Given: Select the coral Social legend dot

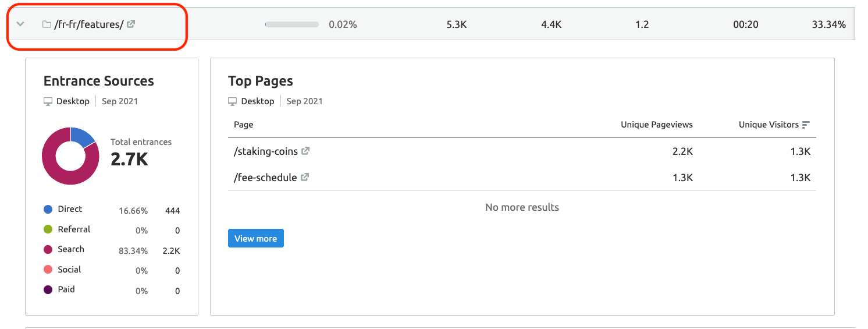Looking at the screenshot, I should click(x=48, y=270).
